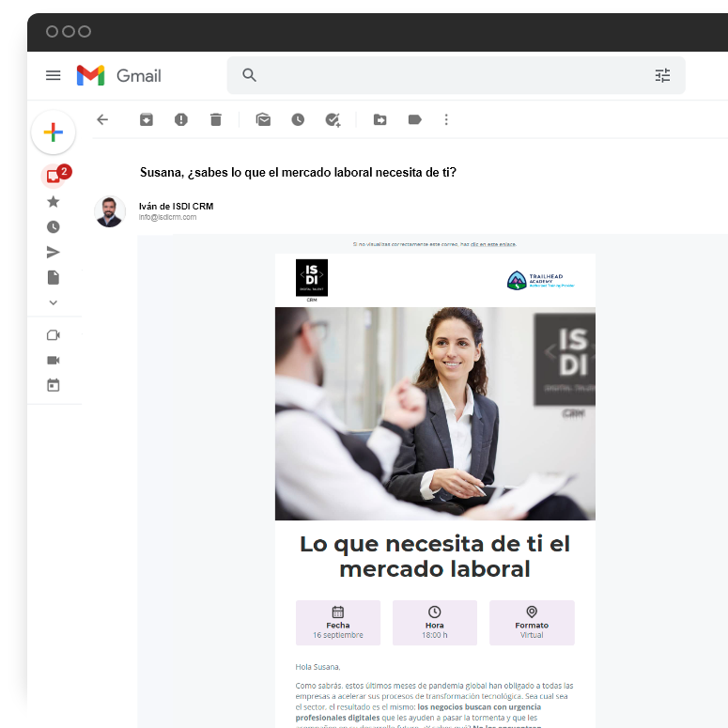Click Hora 18:00 h card

(x=435, y=623)
